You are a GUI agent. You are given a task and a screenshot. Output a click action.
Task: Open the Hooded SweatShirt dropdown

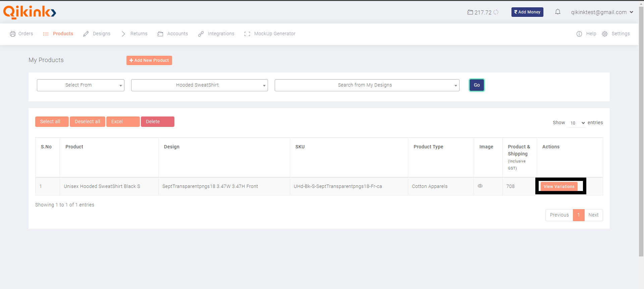pyautogui.click(x=199, y=85)
